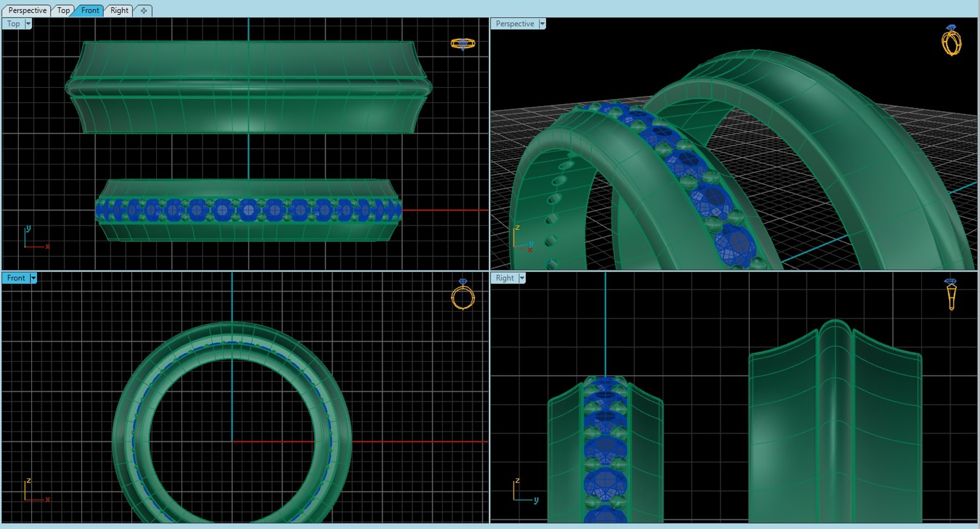Select the gem-set band in Right viewport

point(605,449)
